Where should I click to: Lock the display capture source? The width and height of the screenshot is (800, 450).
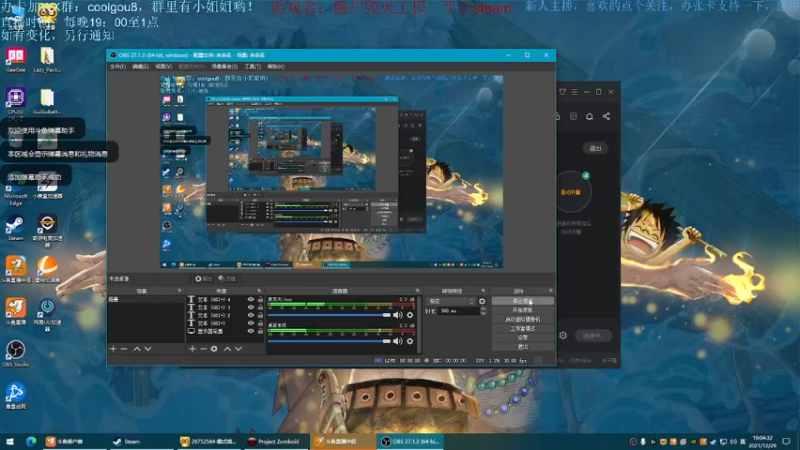point(260,331)
